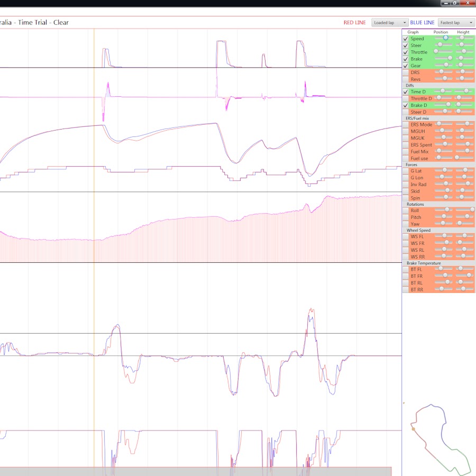Uncheck the Steer graph checkbox
The width and height of the screenshot is (476, 476).
[x=406, y=45]
